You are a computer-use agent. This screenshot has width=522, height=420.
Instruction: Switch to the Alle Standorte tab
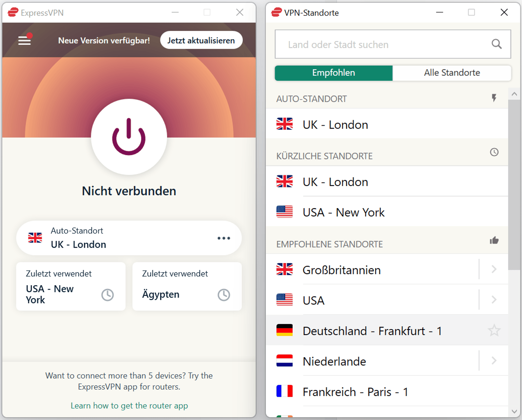coord(452,73)
